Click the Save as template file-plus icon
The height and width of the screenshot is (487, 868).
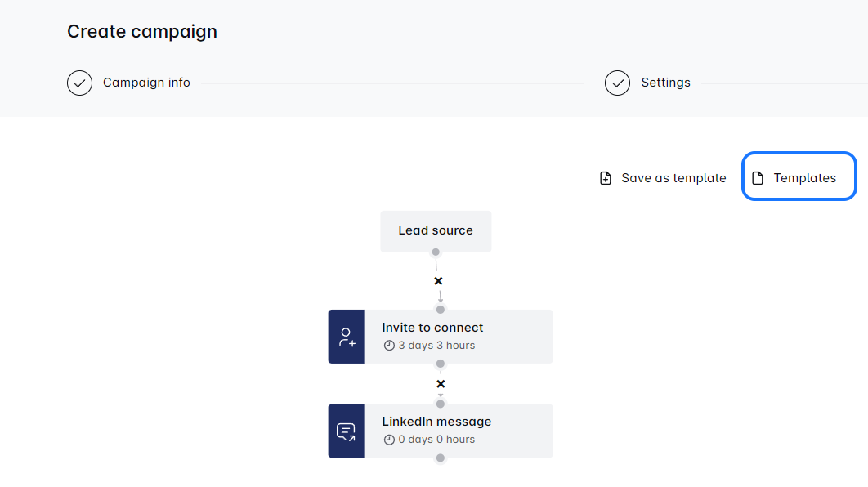pos(606,178)
